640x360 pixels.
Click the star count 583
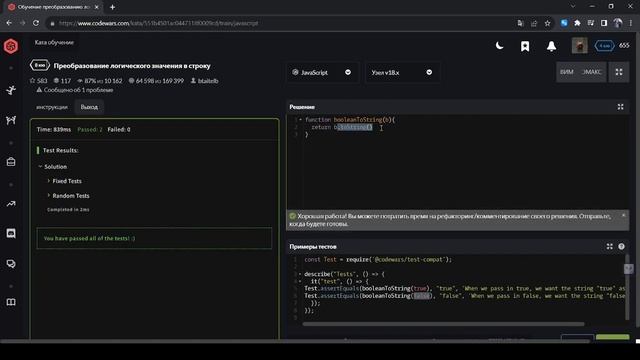coord(38,81)
